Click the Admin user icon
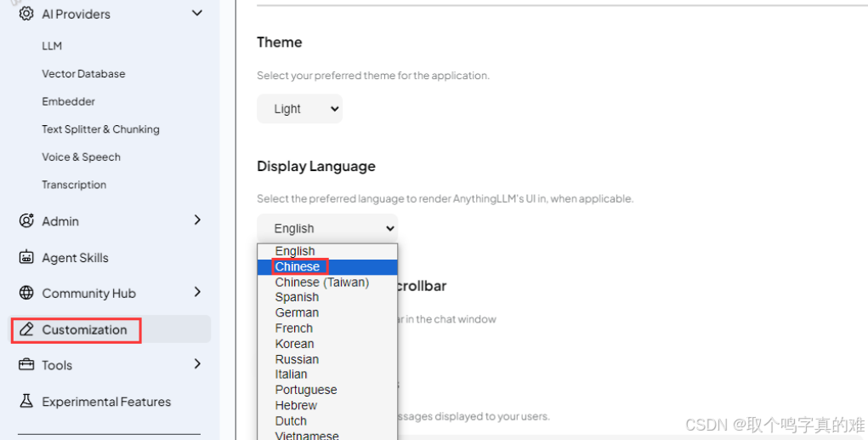This screenshot has width=868, height=440. click(26, 220)
